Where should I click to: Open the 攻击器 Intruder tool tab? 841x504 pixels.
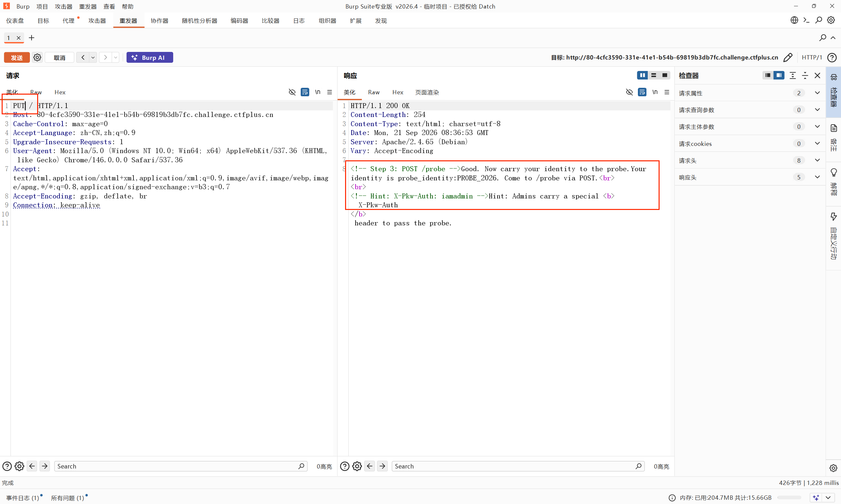(x=97, y=21)
